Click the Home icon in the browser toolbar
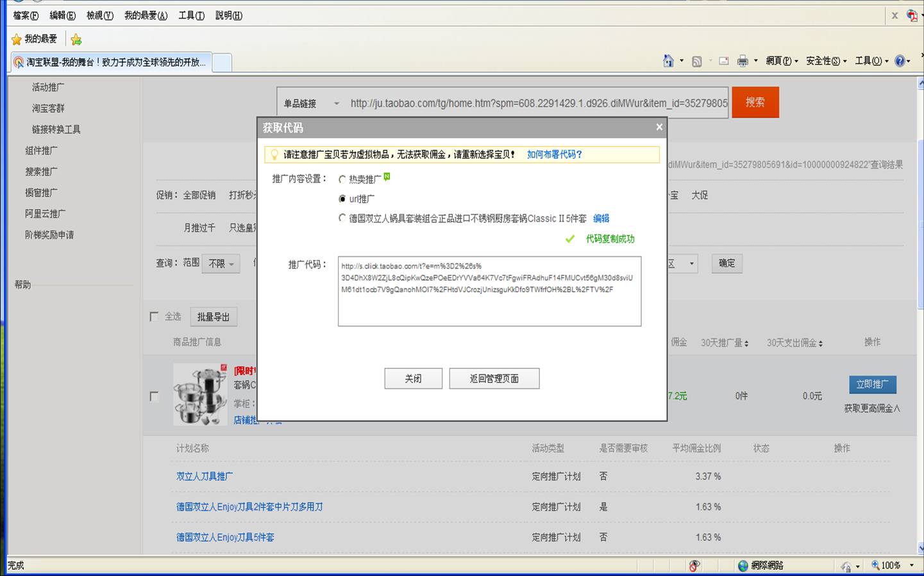 [668, 61]
